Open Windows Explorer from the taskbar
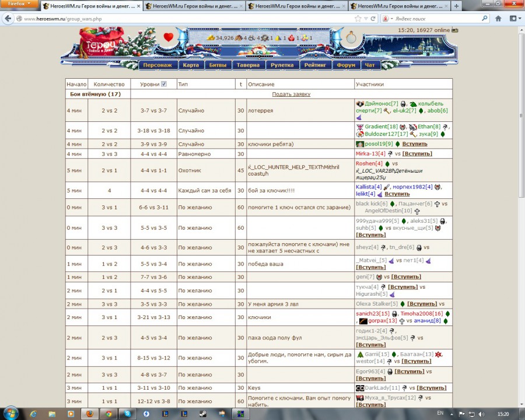The image size is (525, 420). [x=52, y=414]
